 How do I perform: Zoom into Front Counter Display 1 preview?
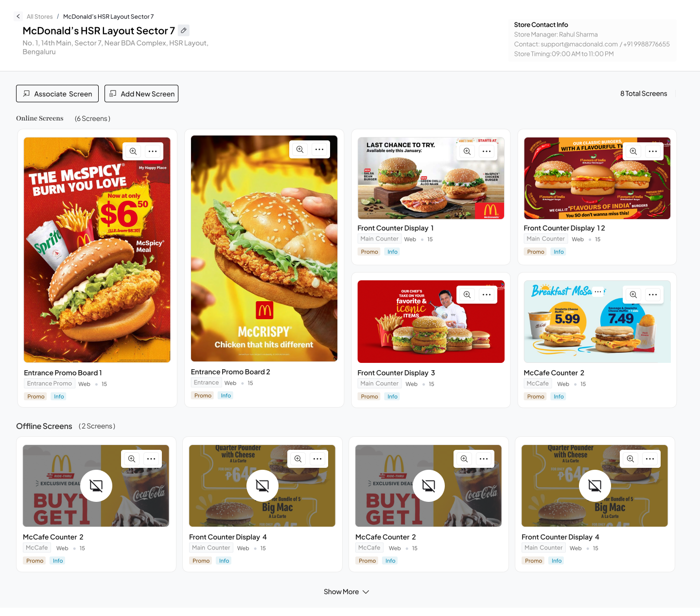click(467, 151)
